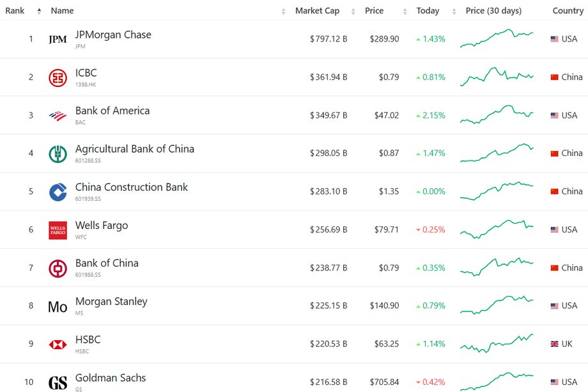Sort by Price using sort arrows
Screen dimensions: 588x392
point(405,12)
